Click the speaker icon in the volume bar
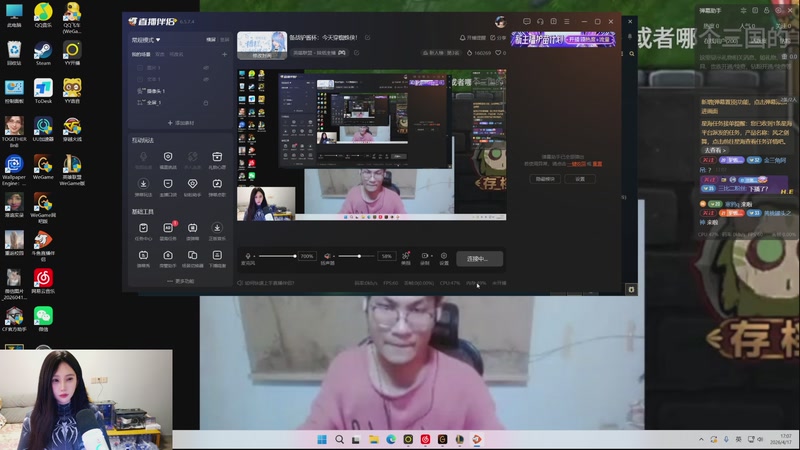 (x=327, y=256)
